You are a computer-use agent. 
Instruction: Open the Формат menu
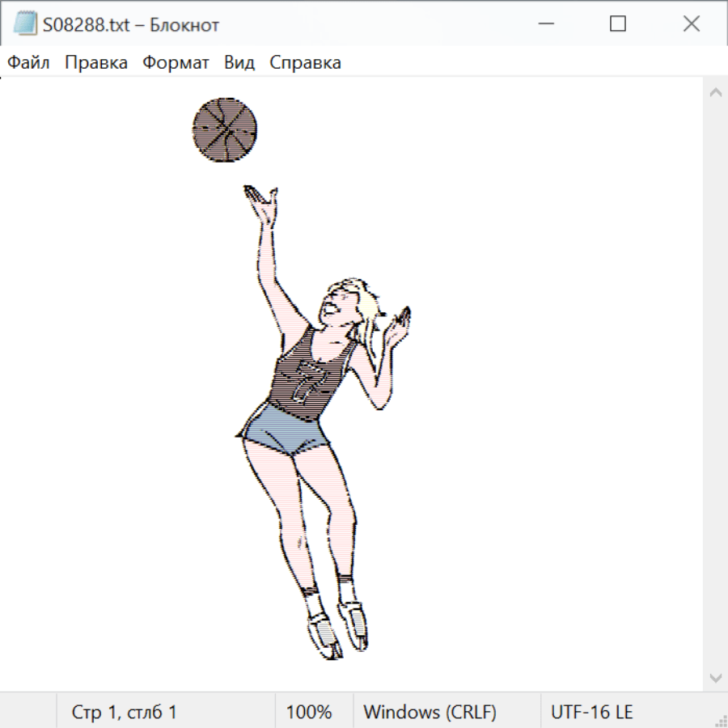tap(176, 63)
